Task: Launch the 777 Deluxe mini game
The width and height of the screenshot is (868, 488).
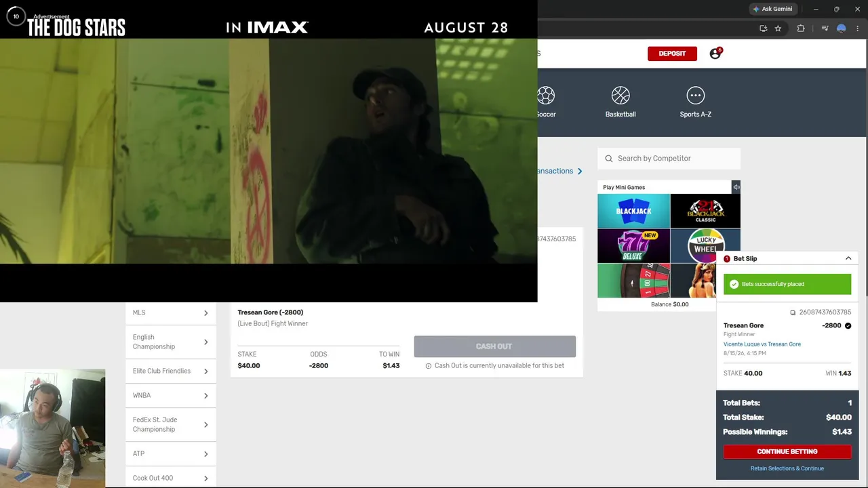Action: [633, 246]
